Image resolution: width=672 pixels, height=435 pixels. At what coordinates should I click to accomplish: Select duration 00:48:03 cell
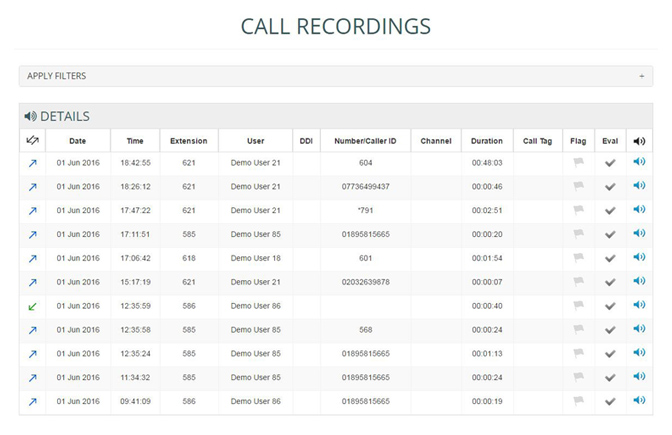(487, 163)
